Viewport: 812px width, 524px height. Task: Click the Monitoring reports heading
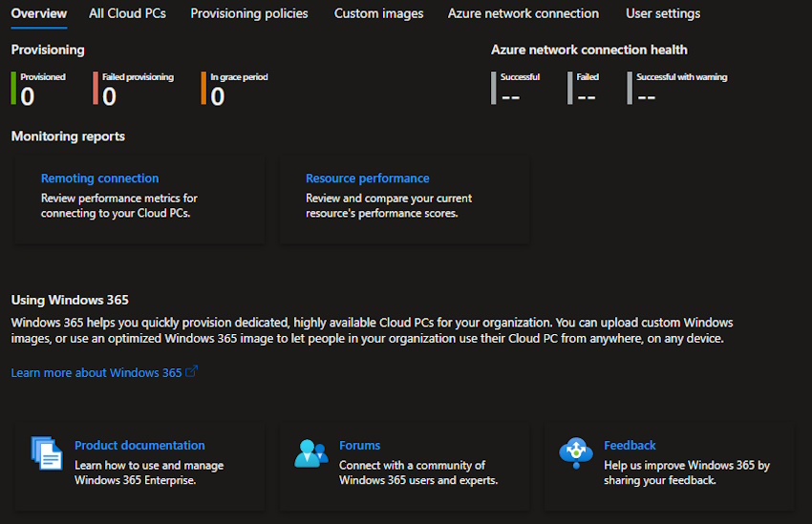[68, 136]
